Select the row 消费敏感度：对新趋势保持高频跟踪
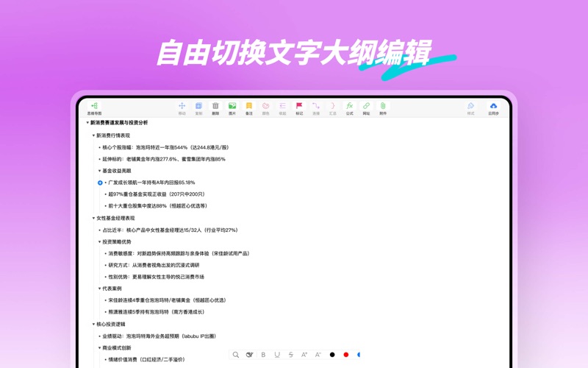The image size is (588, 368). coord(179,253)
